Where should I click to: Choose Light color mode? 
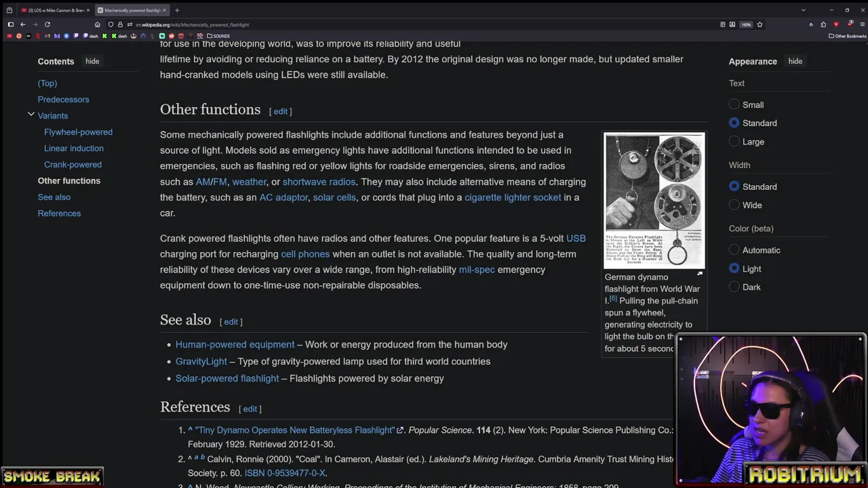coord(734,268)
